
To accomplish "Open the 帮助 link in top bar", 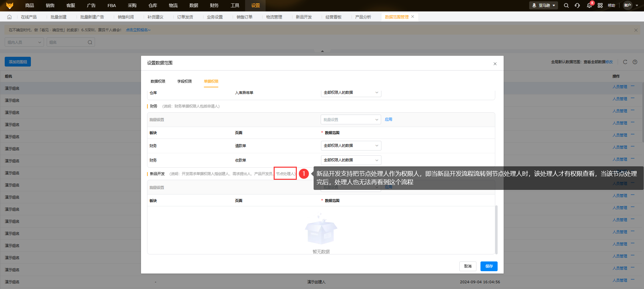I will click(x=611, y=5).
